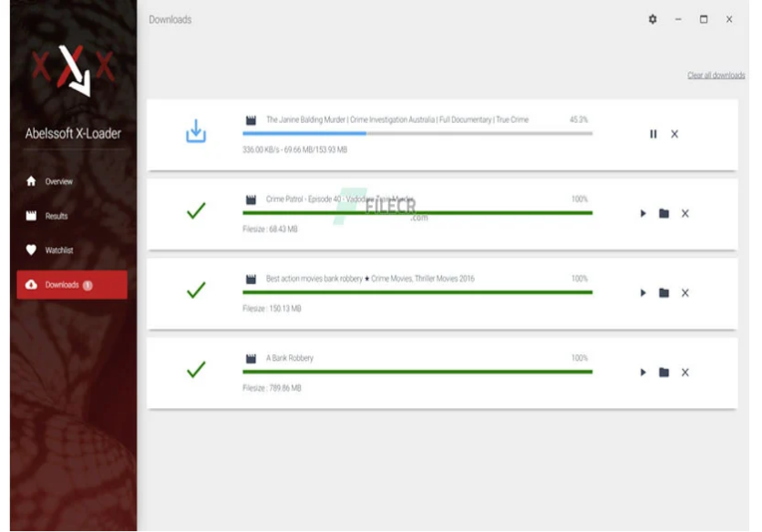Image resolution: width=762 pixels, height=532 pixels.
Task: Click the Janine Balding Murder progress bar
Action: click(417, 133)
